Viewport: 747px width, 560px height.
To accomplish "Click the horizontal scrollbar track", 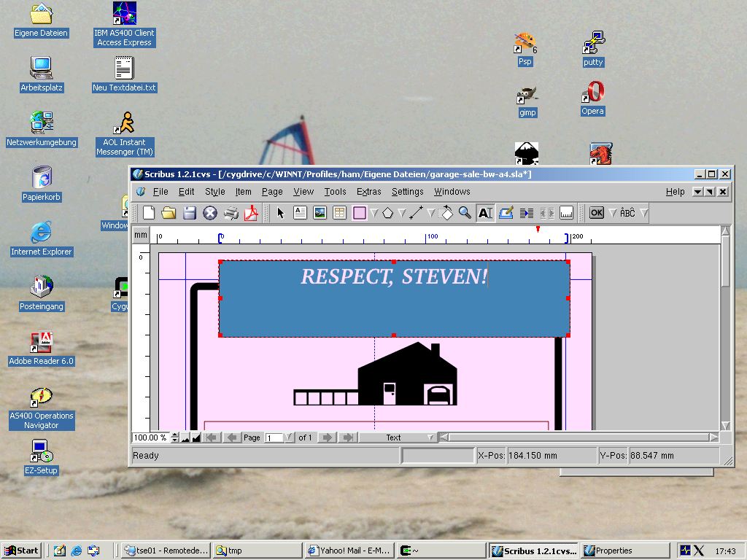I will coord(576,437).
